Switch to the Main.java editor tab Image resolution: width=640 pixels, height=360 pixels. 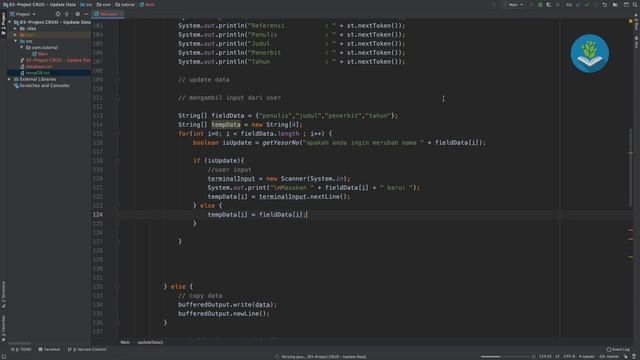(108, 14)
